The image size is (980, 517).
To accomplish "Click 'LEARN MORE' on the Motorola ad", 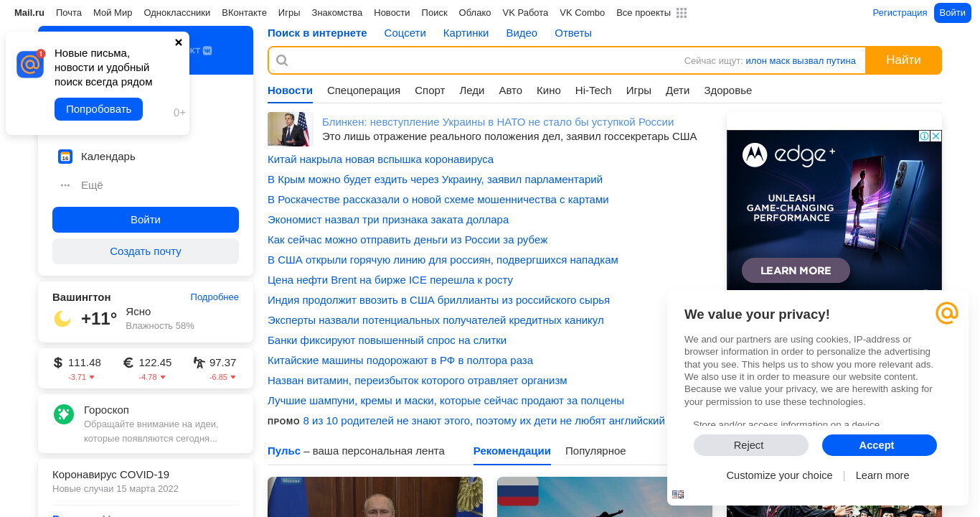I will click(796, 271).
